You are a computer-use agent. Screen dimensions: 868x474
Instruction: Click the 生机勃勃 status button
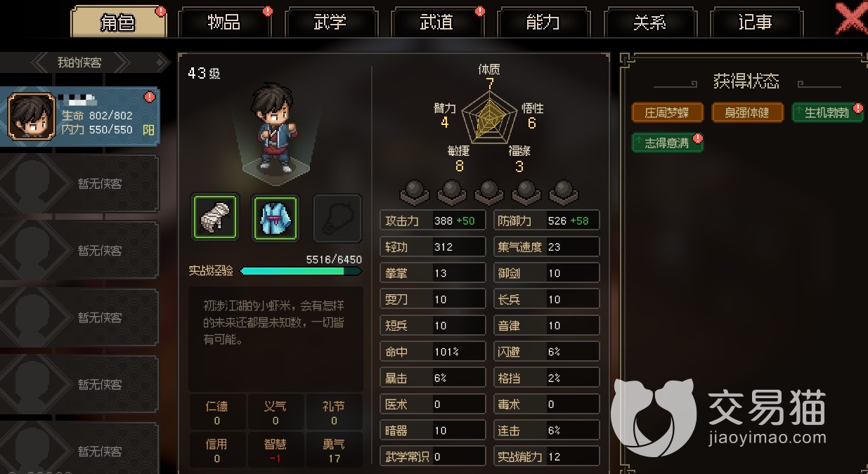point(827,113)
